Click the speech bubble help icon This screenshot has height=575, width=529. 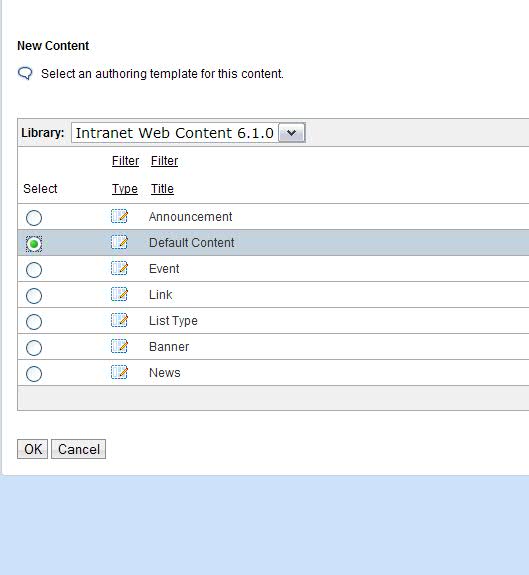point(25,74)
